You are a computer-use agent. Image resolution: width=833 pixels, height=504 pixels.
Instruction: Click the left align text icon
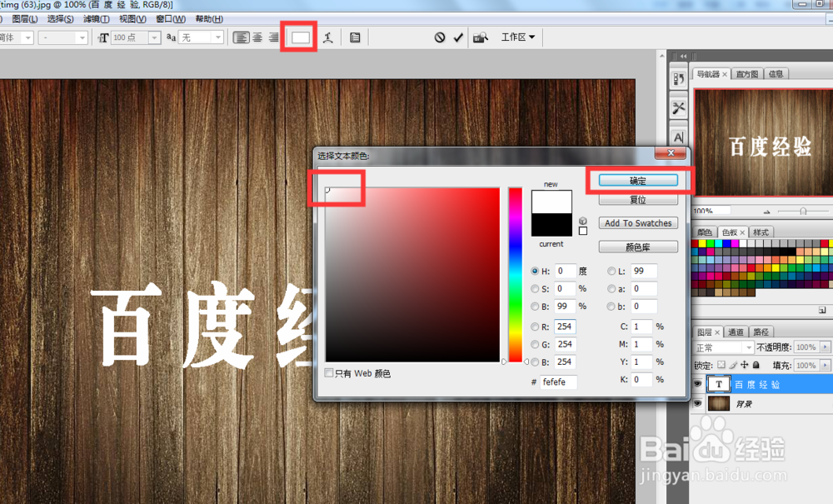[242, 37]
